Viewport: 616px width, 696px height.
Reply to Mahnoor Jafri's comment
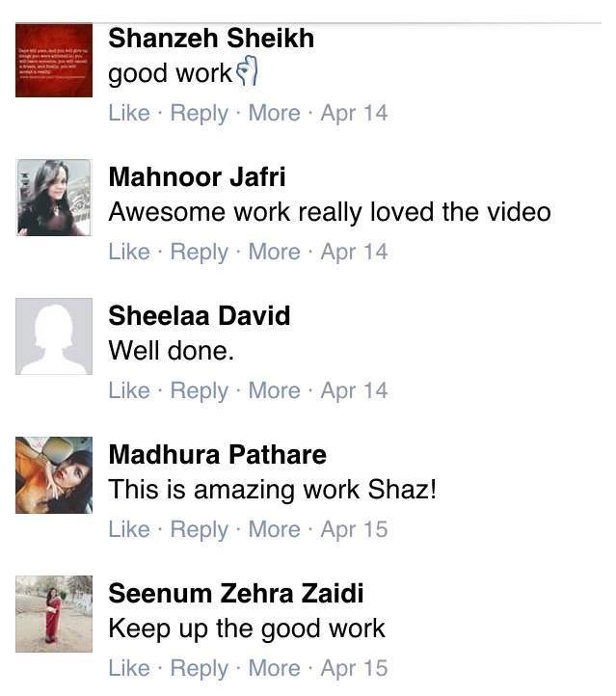[x=199, y=253]
